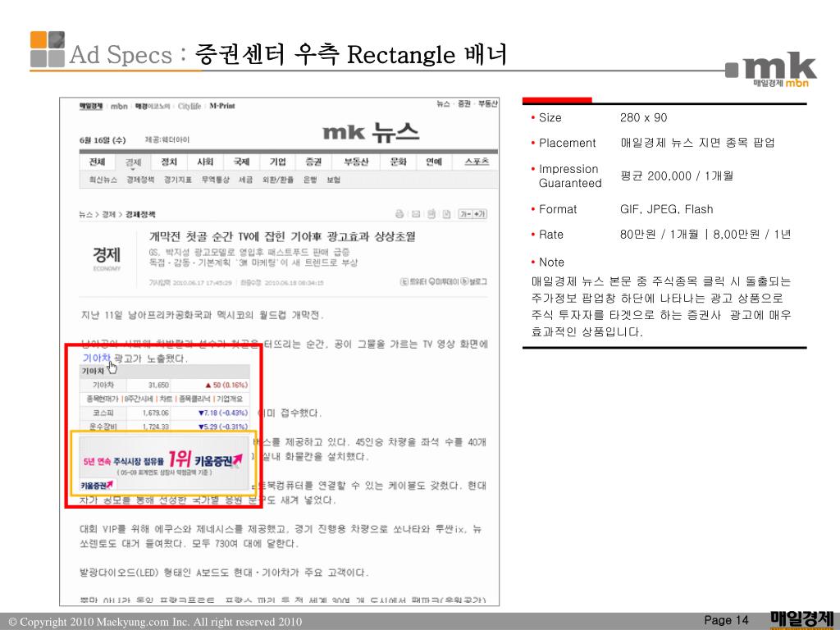Screen dimensions: 840x630
Task: Open the 스포츠 news tab
Action: click(x=477, y=162)
